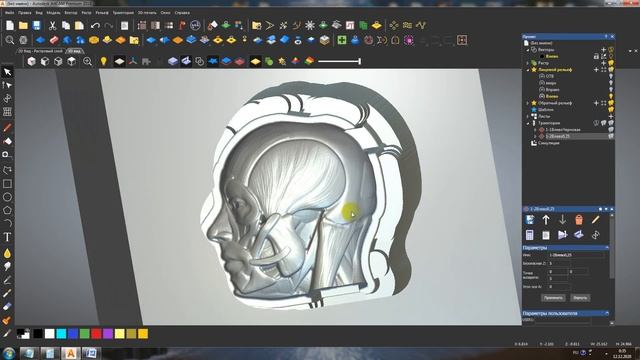
Task: Pick the Polygon drawing tool
Action: [x=7, y=210]
